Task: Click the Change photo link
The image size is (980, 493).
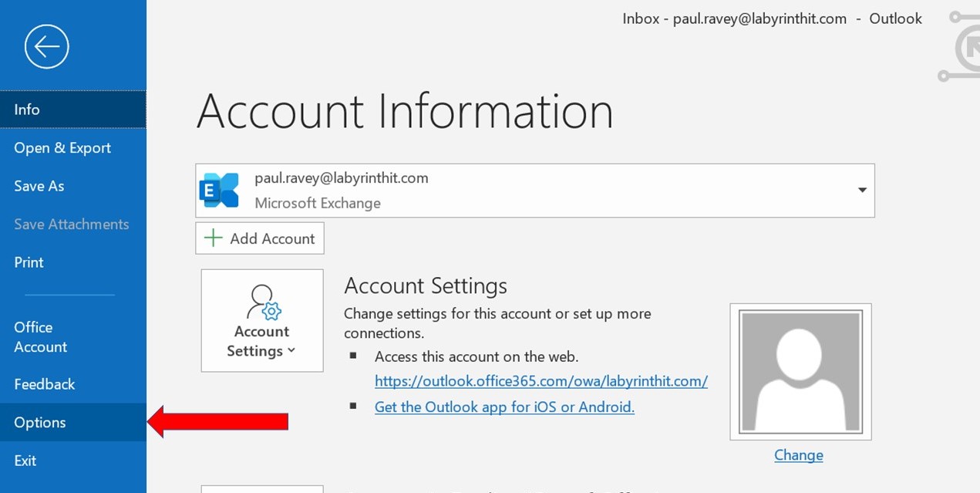Action: pos(799,455)
